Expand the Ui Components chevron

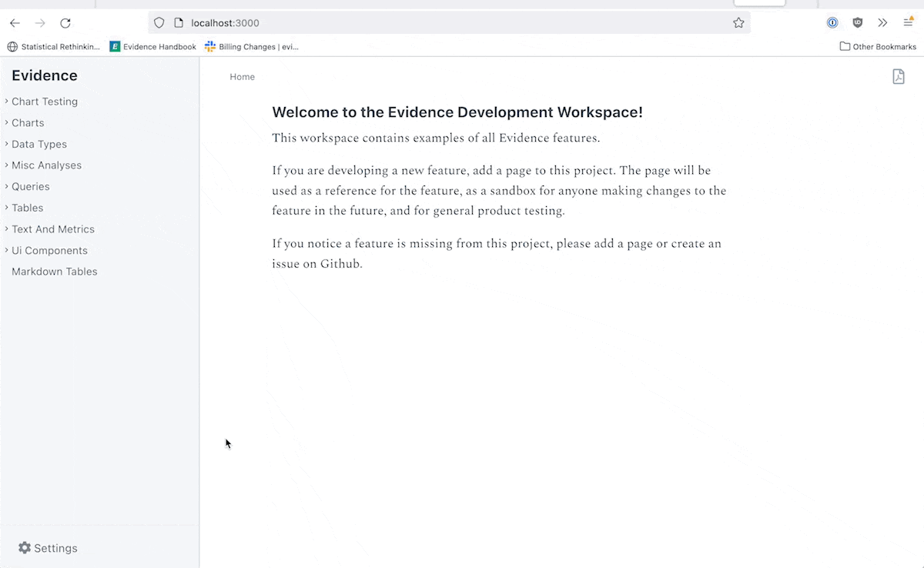click(x=6, y=250)
